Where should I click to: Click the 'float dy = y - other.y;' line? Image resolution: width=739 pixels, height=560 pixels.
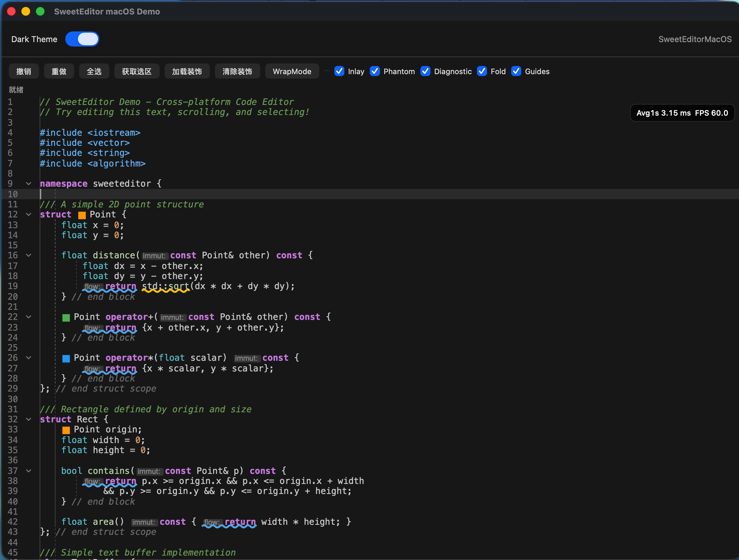pos(143,276)
